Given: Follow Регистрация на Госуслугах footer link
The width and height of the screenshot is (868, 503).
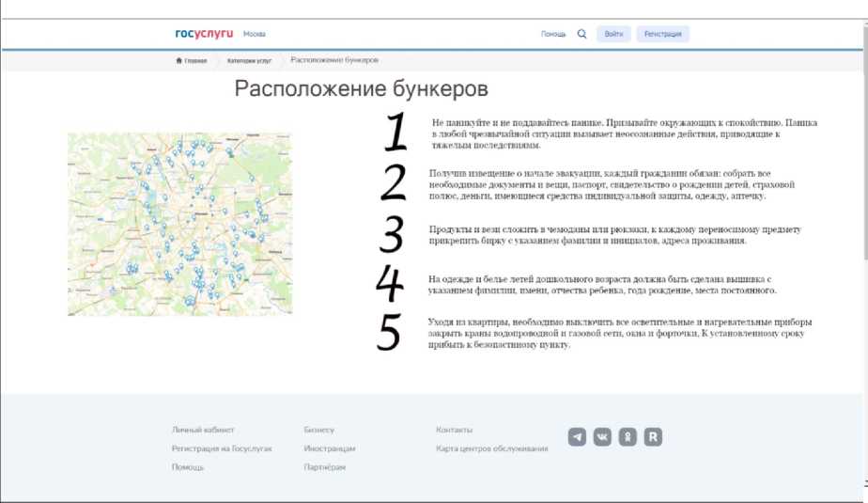Looking at the screenshot, I should coord(222,448).
